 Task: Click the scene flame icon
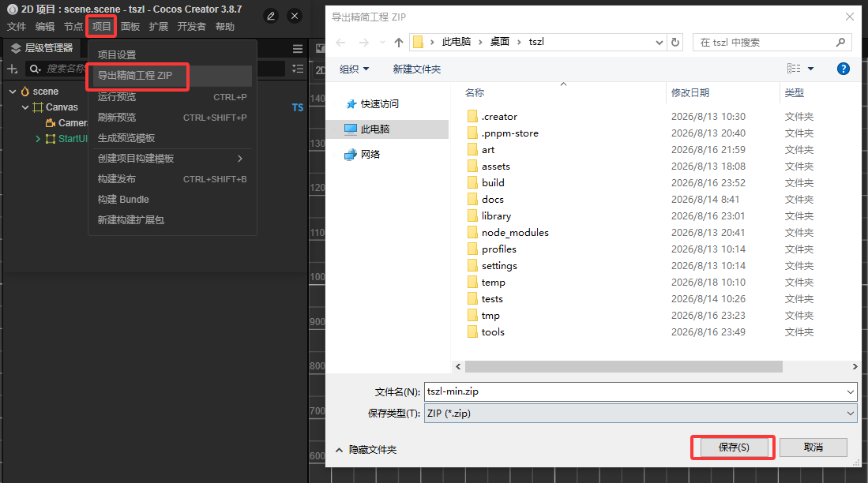click(25, 92)
